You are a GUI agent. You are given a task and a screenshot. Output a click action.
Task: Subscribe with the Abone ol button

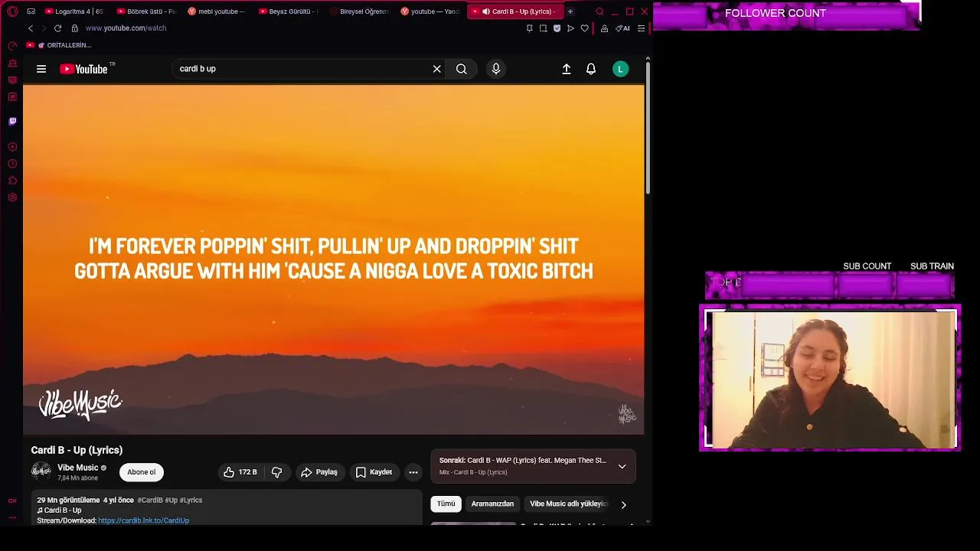coord(142,472)
